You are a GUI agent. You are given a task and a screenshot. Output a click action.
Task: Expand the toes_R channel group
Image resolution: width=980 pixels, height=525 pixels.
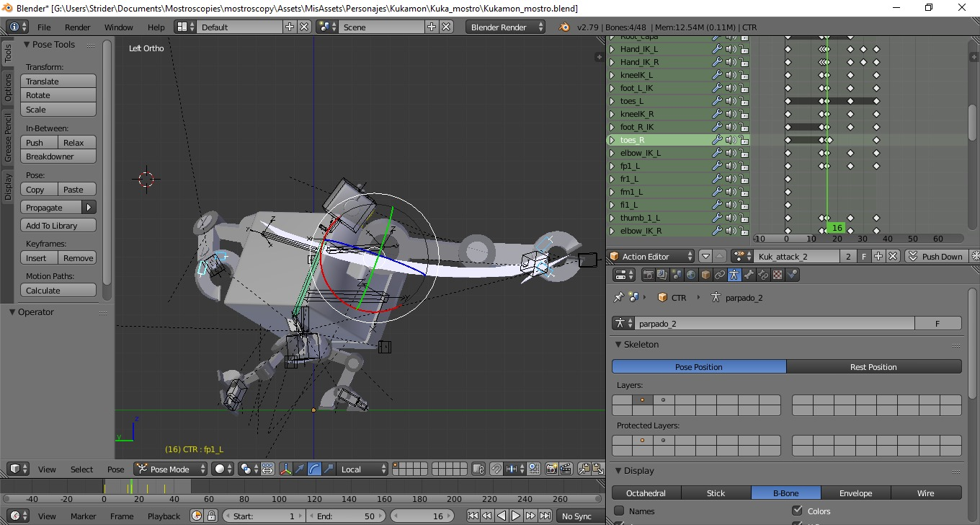(x=612, y=140)
